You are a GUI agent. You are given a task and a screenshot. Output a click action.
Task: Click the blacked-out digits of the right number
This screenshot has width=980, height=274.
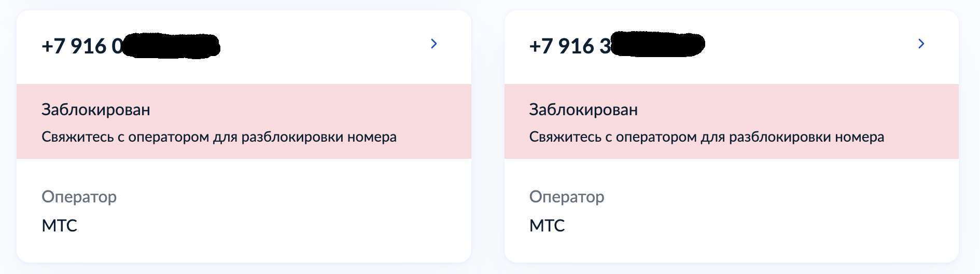click(657, 45)
